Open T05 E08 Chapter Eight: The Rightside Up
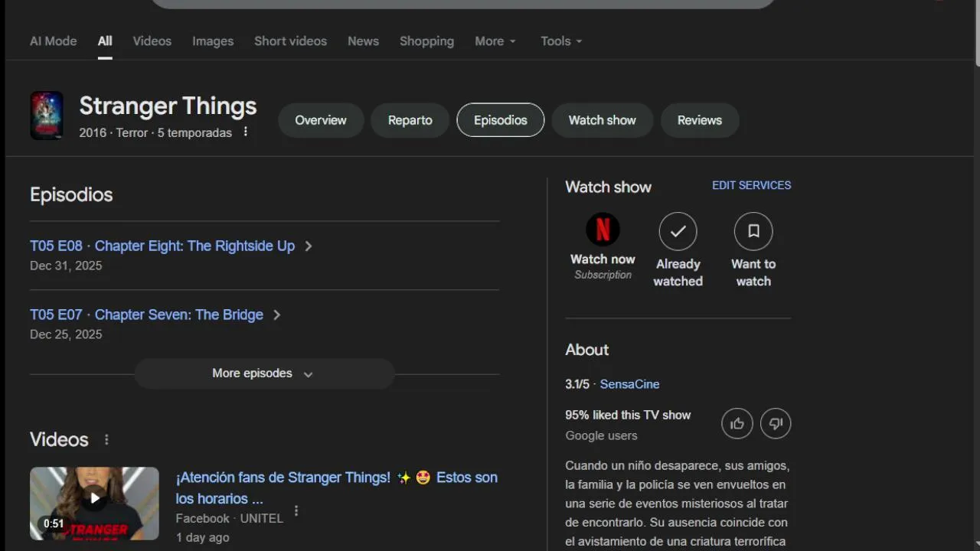 [162, 246]
